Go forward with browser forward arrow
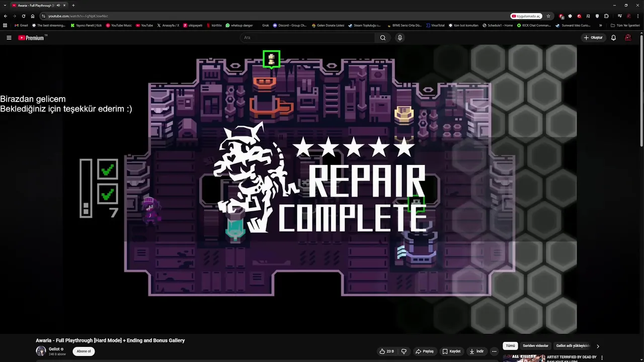Viewport: 644px width, 362px height. [14, 16]
